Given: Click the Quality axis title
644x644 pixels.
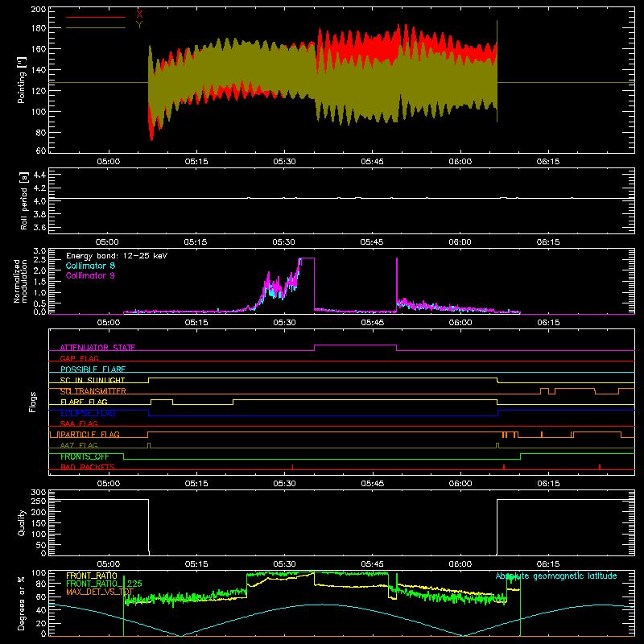Looking at the screenshot, I should 22,522.
